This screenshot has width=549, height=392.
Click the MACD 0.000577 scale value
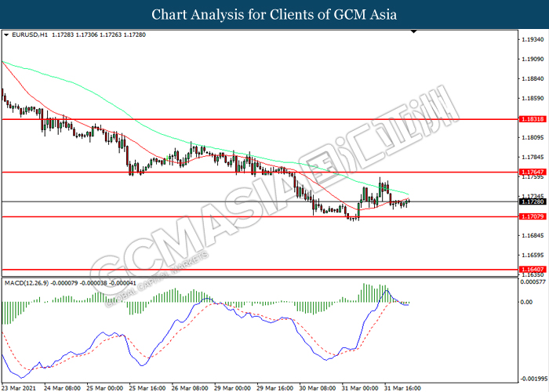pos(533,281)
